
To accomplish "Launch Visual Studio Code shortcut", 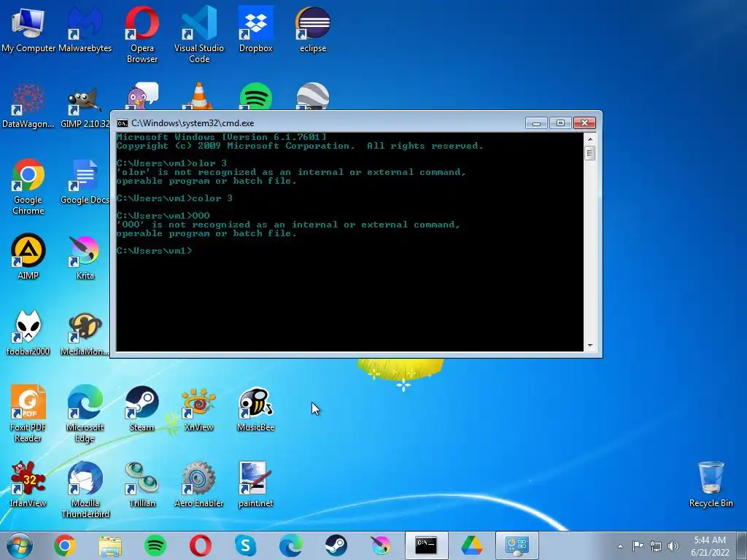I will (x=199, y=34).
